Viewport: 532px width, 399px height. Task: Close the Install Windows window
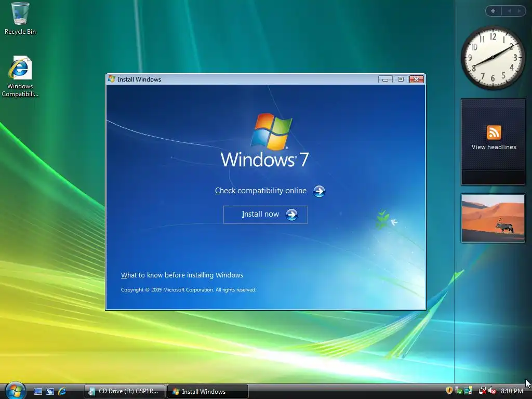click(416, 79)
